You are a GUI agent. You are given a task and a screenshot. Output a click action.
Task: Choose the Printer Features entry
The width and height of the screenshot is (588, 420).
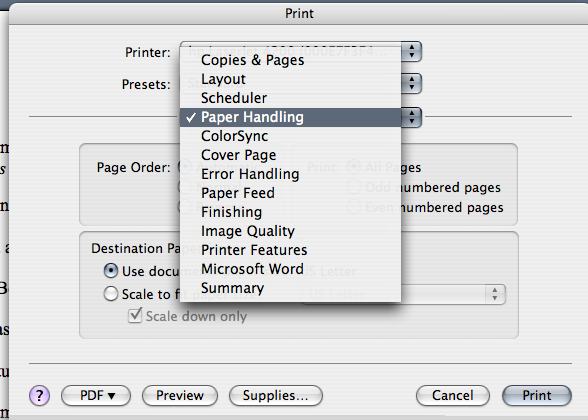290,250
